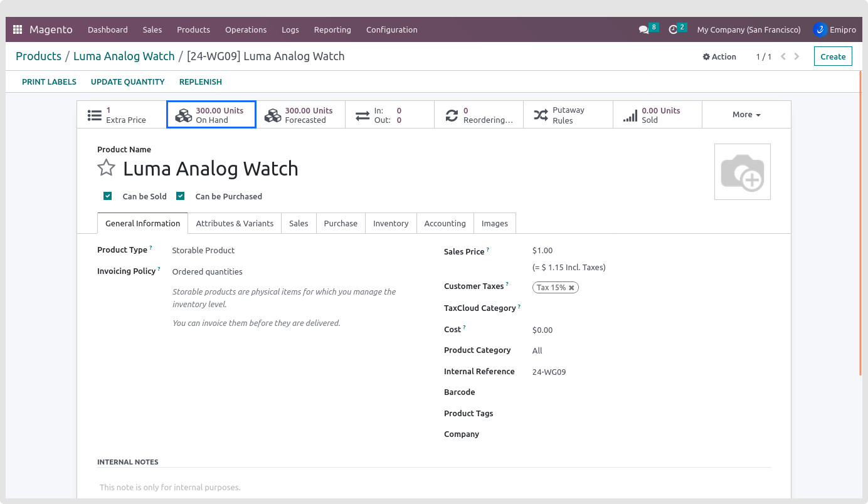This screenshot has height=504, width=868.
Task: Switch to the Attributes & Variants tab
Action: pyautogui.click(x=235, y=223)
